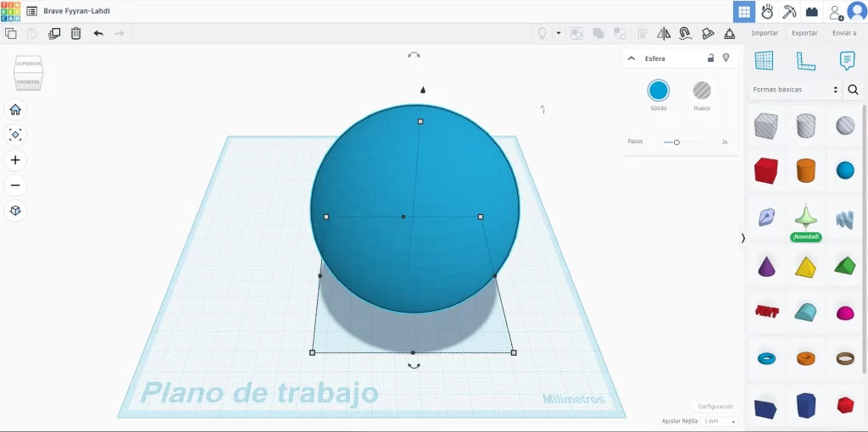
Task: Pick the red text shape
Action: 766,312
